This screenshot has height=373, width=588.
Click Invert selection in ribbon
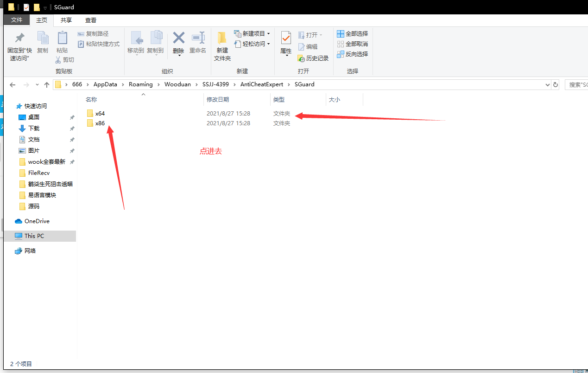352,54
